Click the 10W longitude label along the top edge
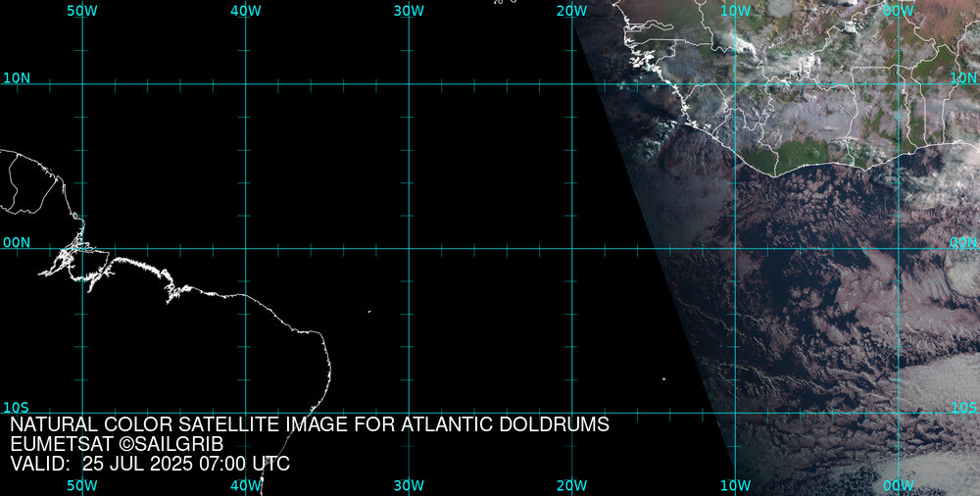The height and width of the screenshot is (496, 980). pyautogui.click(x=735, y=11)
